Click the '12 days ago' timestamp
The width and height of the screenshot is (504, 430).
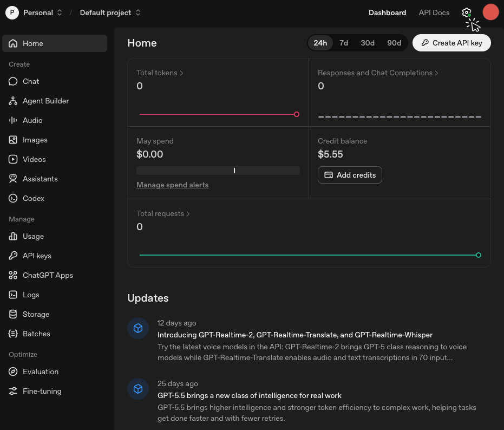tap(177, 323)
